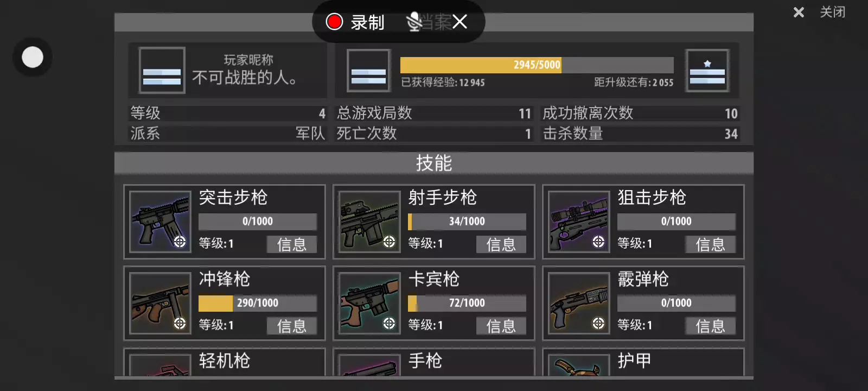Tap the sniper rifle (狙击步枪) weapon icon
Image resolution: width=868 pixels, height=391 pixels.
(579, 222)
